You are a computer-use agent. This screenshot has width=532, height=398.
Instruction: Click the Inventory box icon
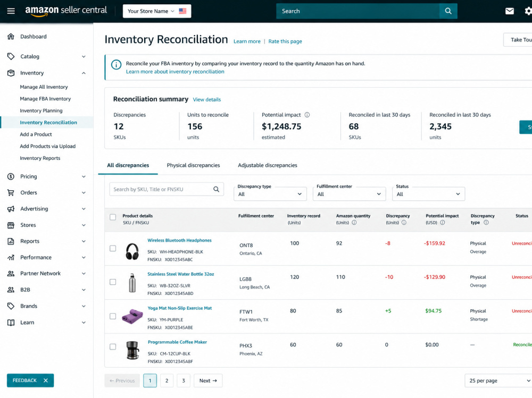click(11, 73)
